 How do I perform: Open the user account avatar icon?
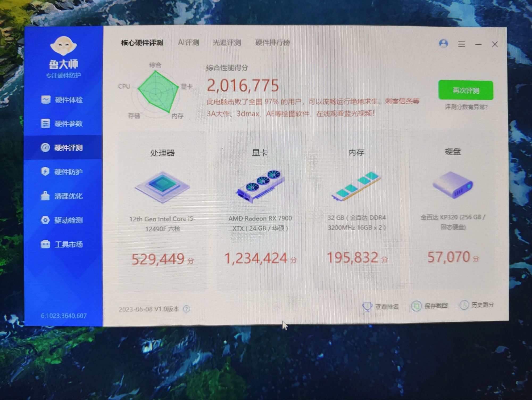(x=443, y=44)
